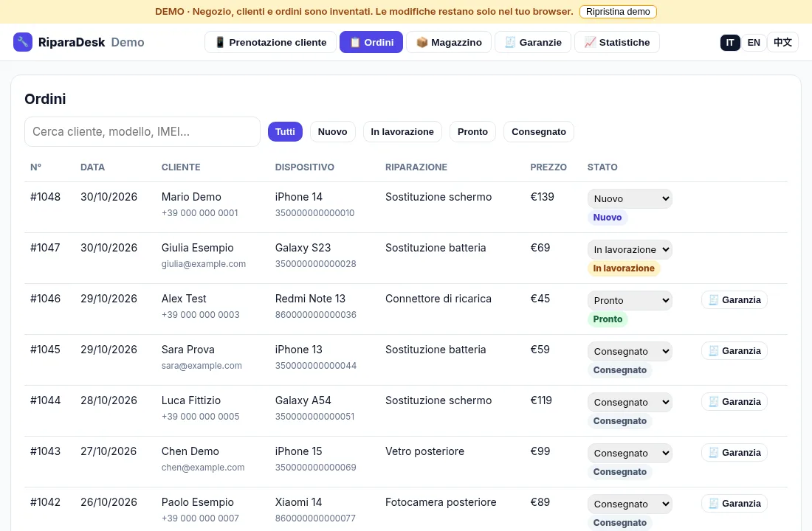Click the Garanzia receipt icon for order #1046

click(713, 299)
